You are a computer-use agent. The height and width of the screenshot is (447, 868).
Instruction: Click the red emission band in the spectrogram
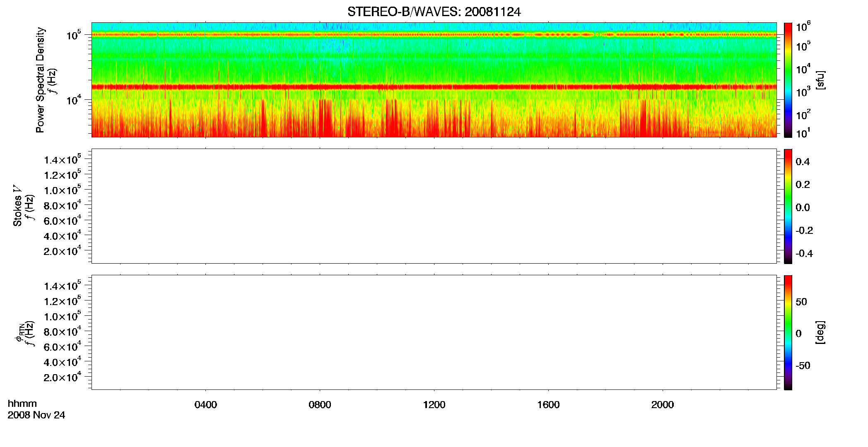pyautogui.click(x=434, y=87)
